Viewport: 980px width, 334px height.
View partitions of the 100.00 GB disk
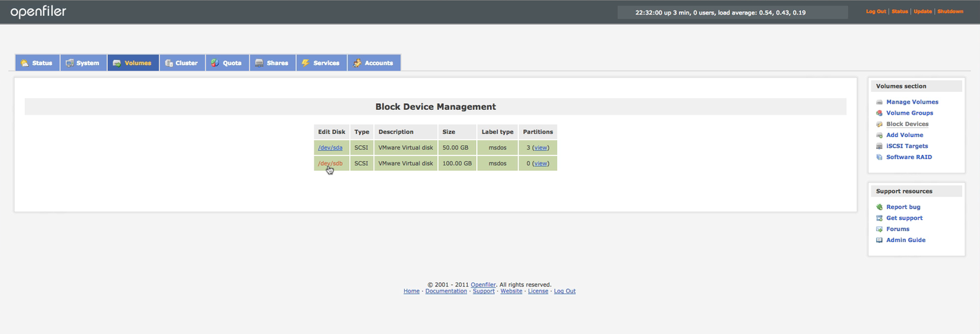pos(541,163)
